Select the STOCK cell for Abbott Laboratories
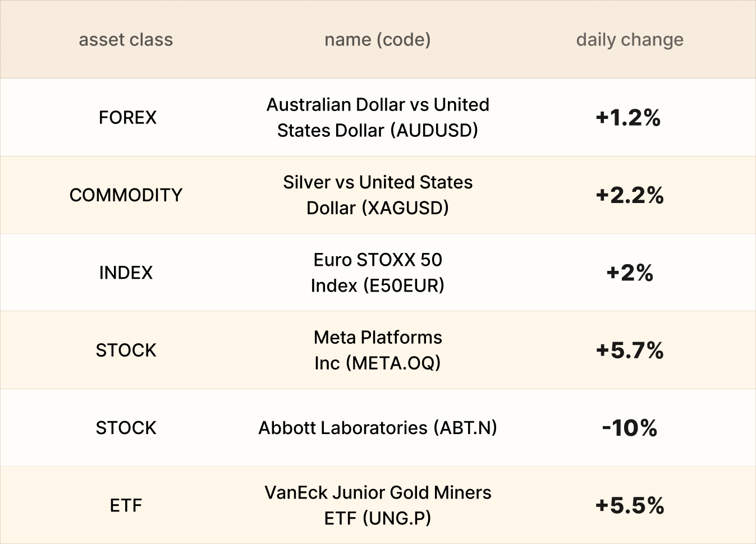Viewport: 756px width, 544px height. (126, 427)
